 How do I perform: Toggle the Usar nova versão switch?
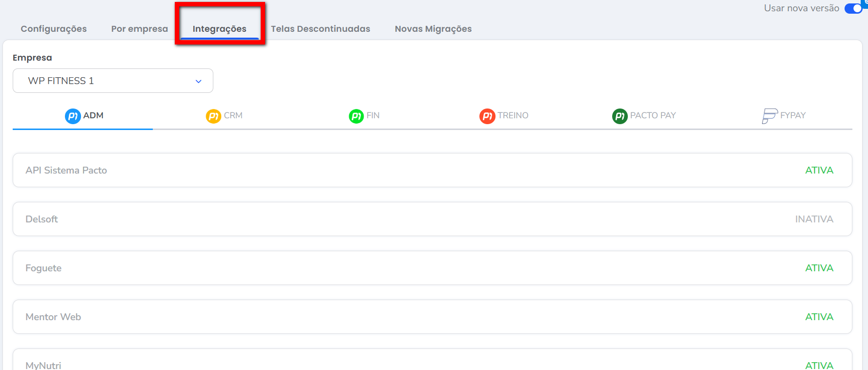click(x=853, y=8)
